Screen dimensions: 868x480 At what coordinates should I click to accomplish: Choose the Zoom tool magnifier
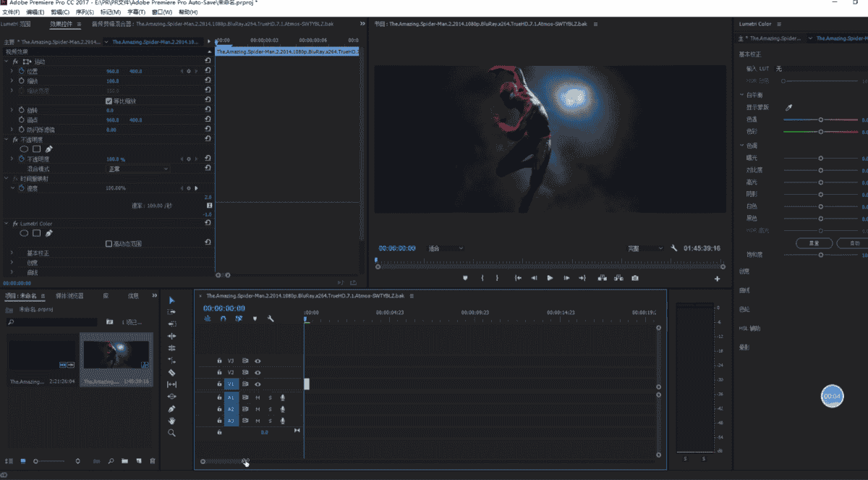tap(171, 433)
